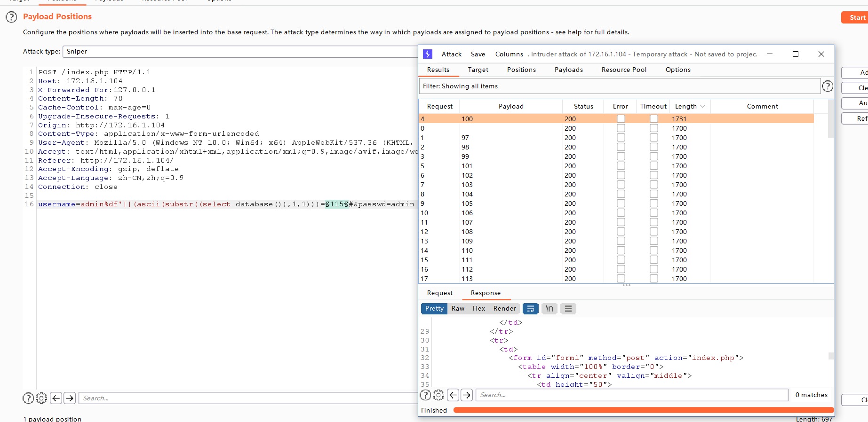
Task: Open response search settings gear
Action: pos(438,395)
